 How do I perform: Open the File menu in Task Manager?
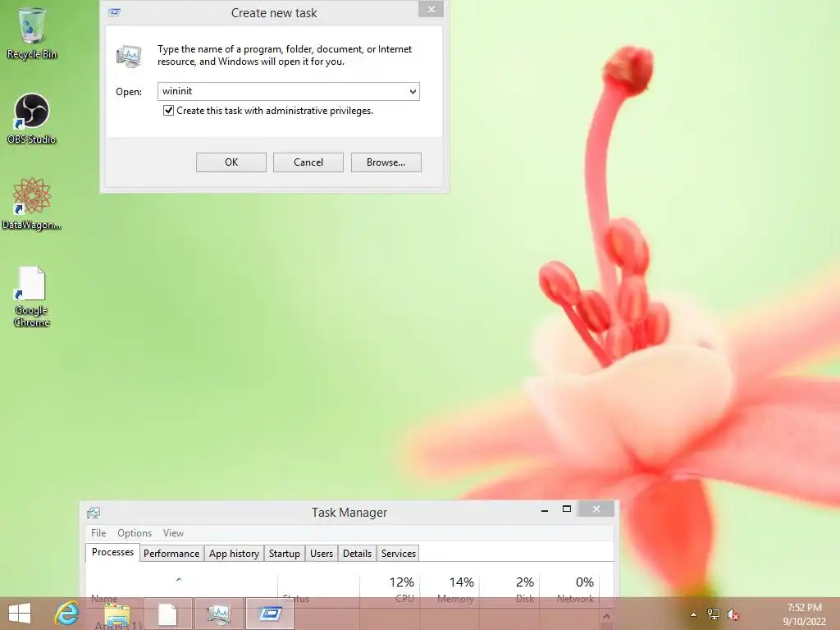(x=98, y=533)
